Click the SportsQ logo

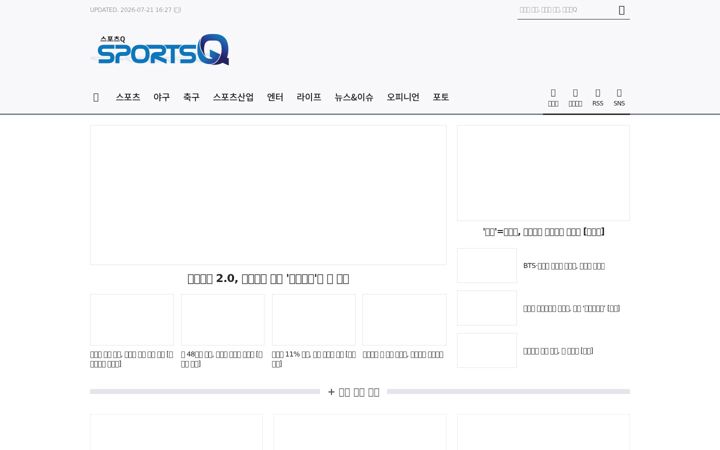point(161,50)
